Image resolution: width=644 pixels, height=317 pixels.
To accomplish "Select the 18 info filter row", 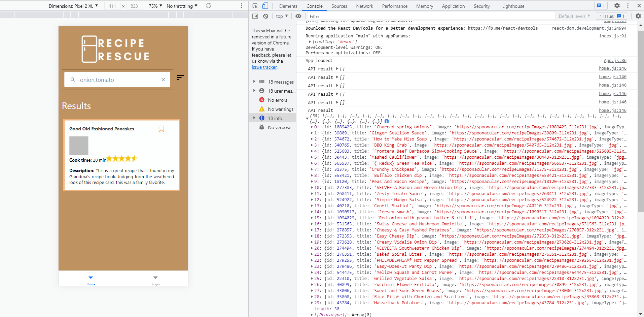I will coord(273,118).
